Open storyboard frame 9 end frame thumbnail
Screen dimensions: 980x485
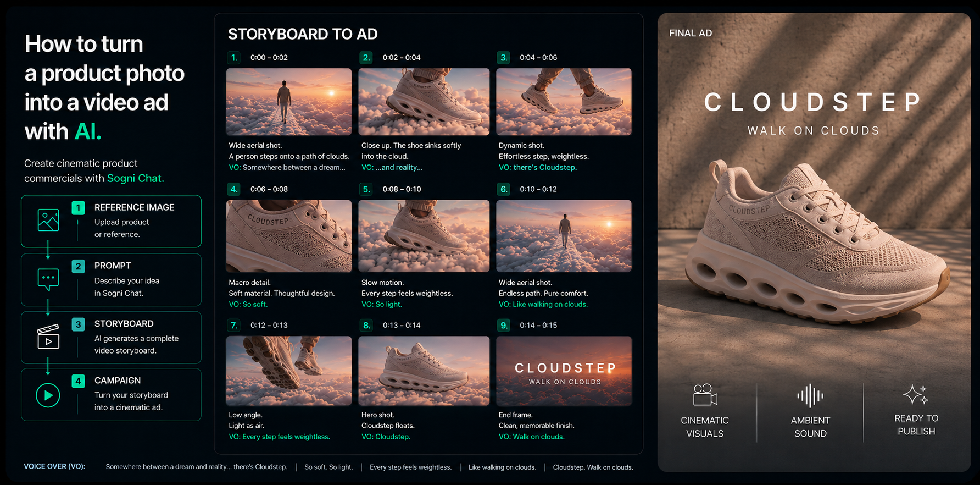point(564,371)
